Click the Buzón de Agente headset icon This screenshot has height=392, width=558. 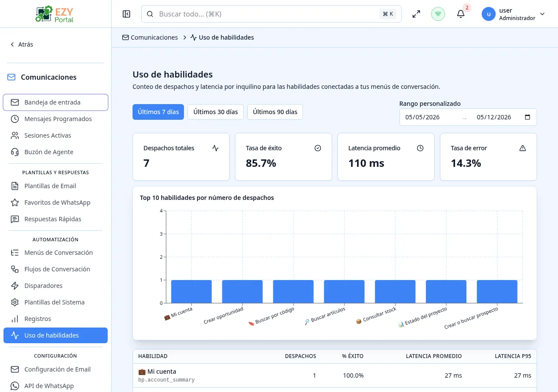tap(15, 152)
